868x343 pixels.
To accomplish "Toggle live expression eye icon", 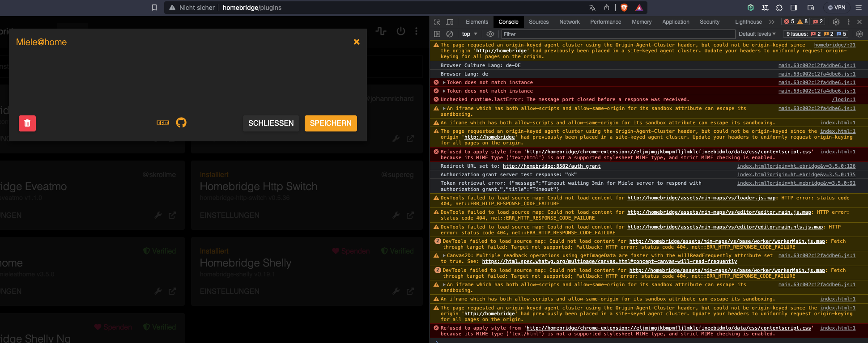I will pos(490,34).
